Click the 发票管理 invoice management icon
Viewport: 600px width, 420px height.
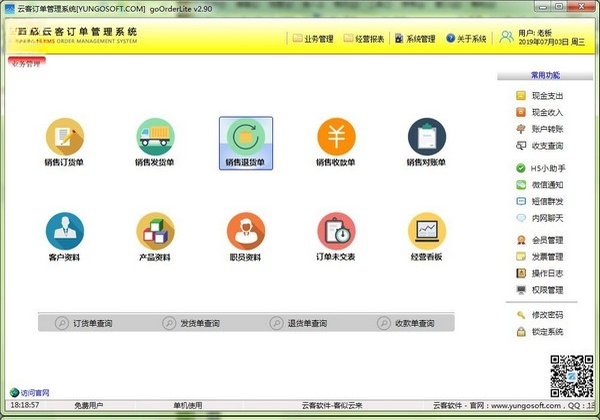point(521,257)
